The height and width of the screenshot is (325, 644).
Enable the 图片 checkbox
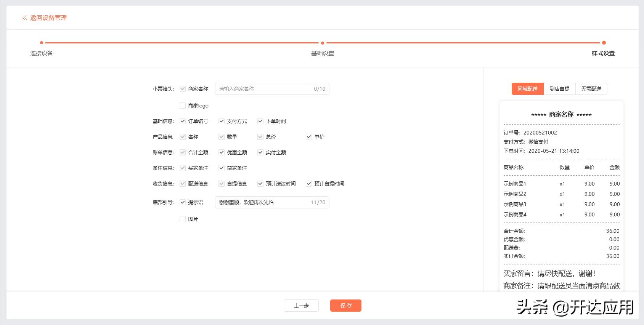coord(183,219)
